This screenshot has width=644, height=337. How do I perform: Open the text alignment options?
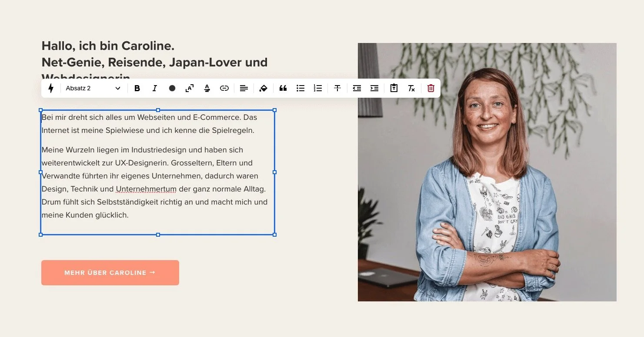point(244,88)
